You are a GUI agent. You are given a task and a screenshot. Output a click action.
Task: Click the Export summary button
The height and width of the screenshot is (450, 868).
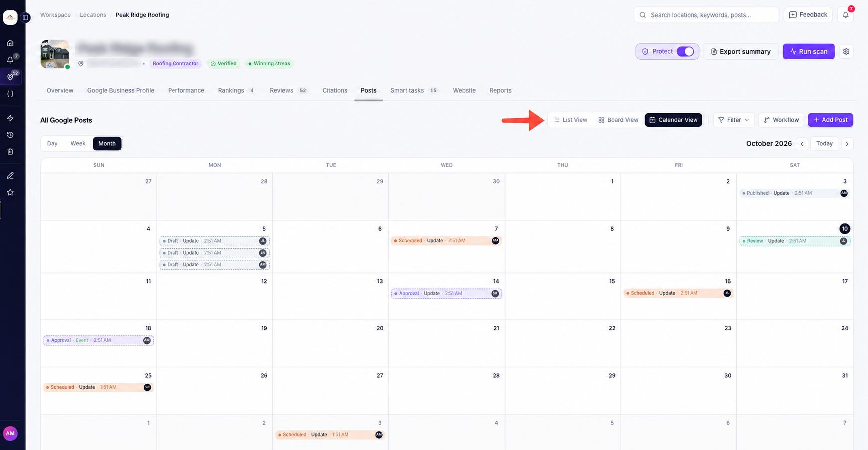[x=740, y=51]
